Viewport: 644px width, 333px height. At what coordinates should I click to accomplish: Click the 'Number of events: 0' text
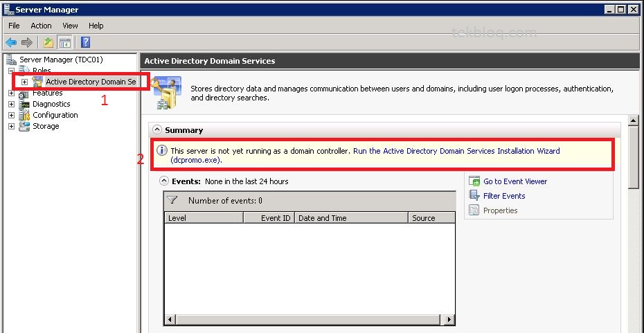pos(225,201)
